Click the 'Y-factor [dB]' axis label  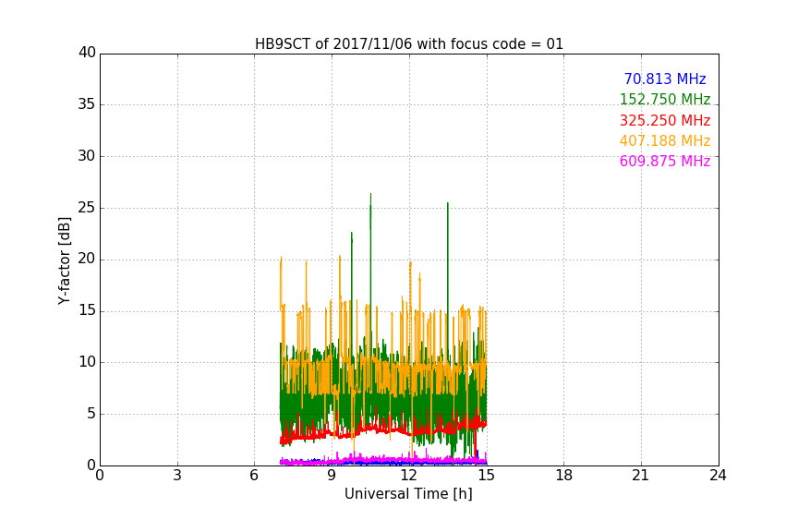coord(64,260)
